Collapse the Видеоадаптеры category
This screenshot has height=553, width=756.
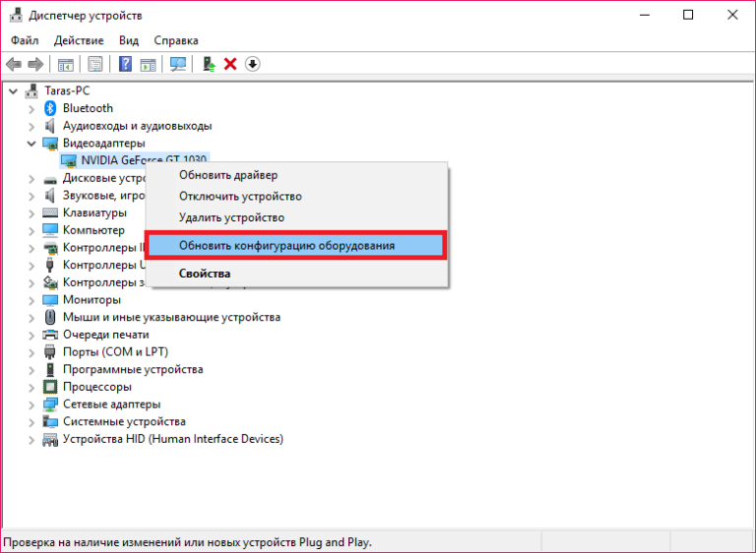pos(31,144)
